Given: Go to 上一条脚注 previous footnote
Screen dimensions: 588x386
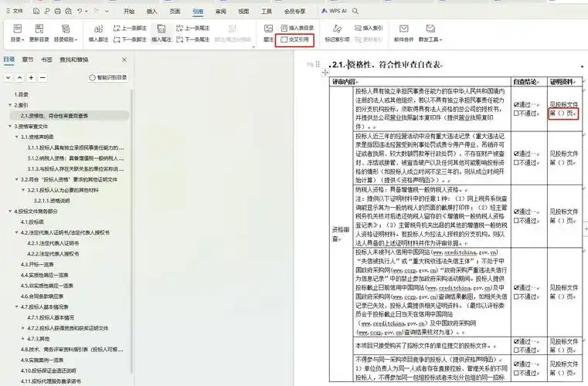Looking at the screenshot, I should pos(130,28).
